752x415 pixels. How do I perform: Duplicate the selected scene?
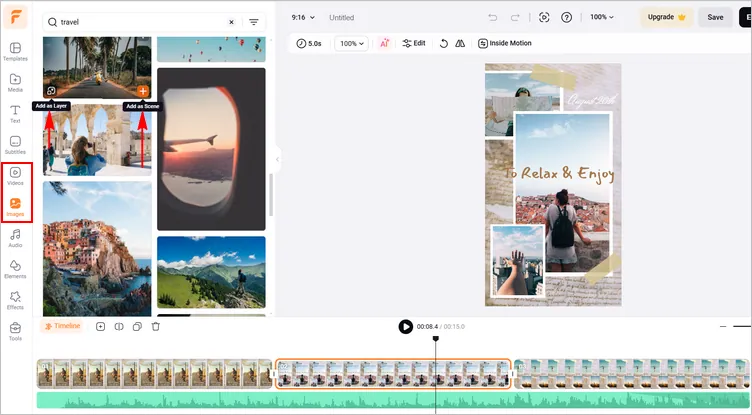point(137,327)
